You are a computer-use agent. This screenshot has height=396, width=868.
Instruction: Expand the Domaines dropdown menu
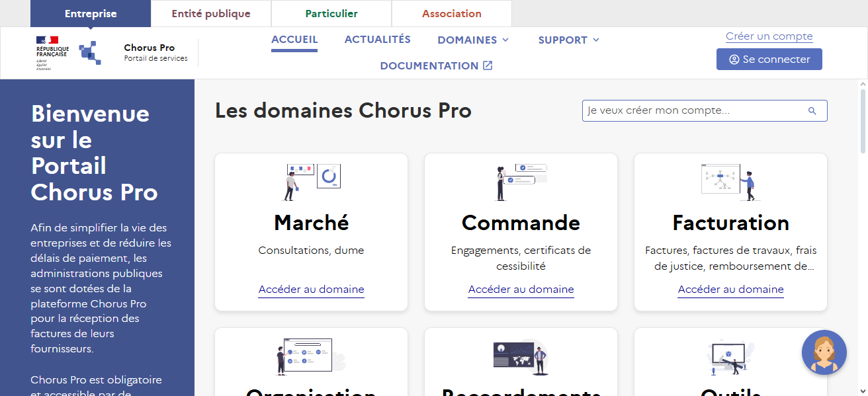click(x=473, y=40)
